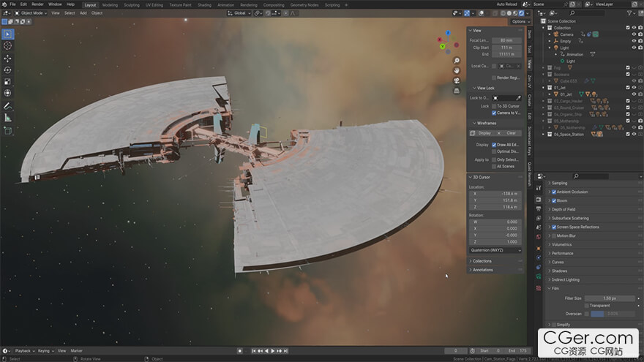Open the File menu
Screen dimensions: 644x362
pyautogui.click(x=12, y=4)
